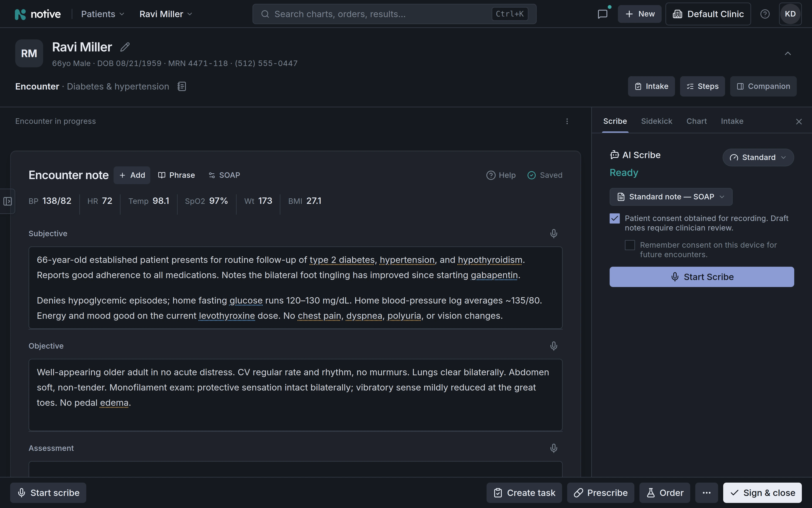The height and width of the screenshot is (508, 812).
Task: Open Standard note — SOAP template dropdown
Action: pos(671,197)
